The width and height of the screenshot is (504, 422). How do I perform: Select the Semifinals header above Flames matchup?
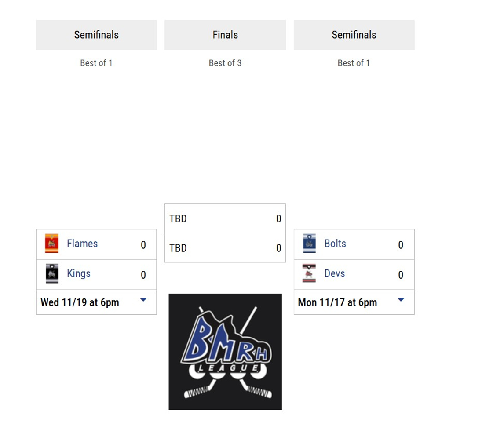(x=96, y=35)
